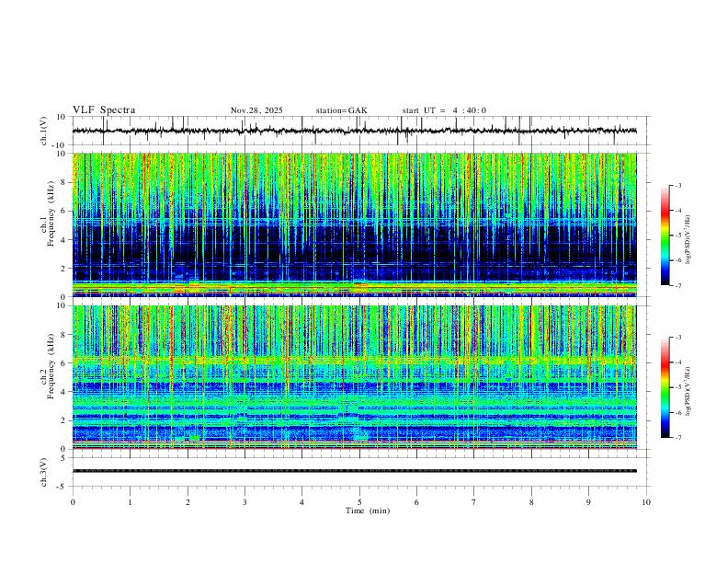The height and width of the screenshot is (563, 728).
Task: Click the ch.2 spectrogram plot
Action: click(x=355, y=377)
